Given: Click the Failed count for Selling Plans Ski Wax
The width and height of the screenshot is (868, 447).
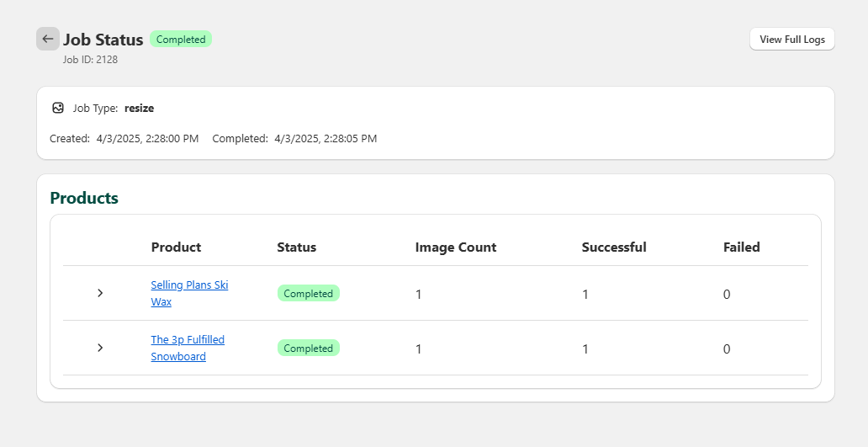Looking at the screenshot, I should [727, 294].
